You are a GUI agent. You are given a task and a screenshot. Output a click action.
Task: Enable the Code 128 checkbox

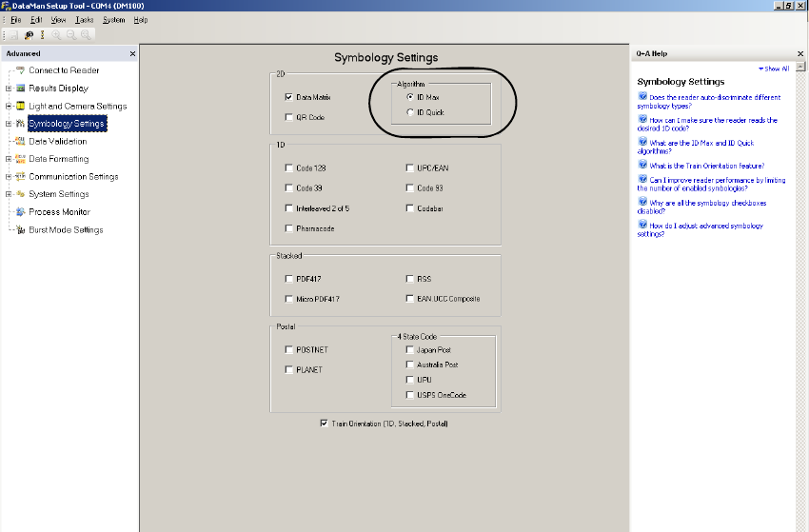point(289,167)
